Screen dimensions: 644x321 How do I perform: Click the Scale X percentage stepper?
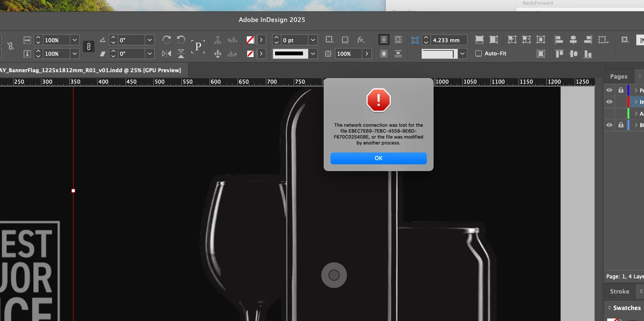click(38, 40)
